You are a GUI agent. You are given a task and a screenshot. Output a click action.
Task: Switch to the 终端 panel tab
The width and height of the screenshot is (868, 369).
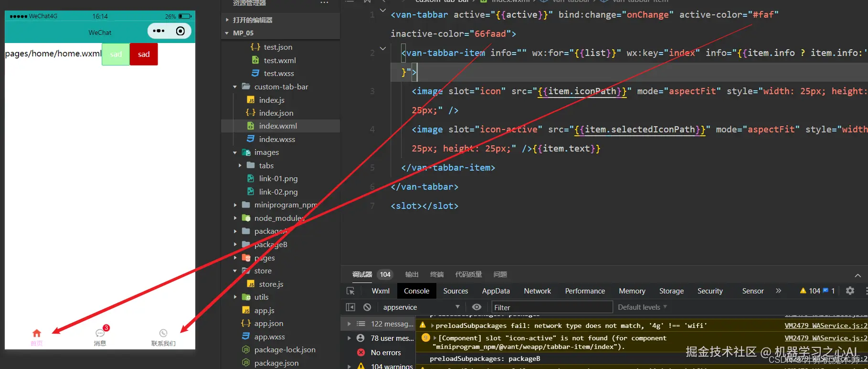pyautogui.click(x=436, y=274)
